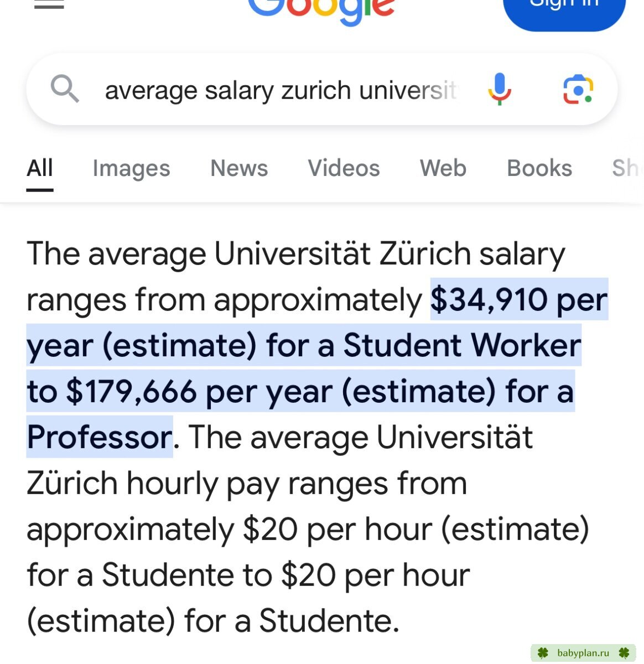Switch to the Images tab
Screen dimensions: 644x664
(131, 168)
